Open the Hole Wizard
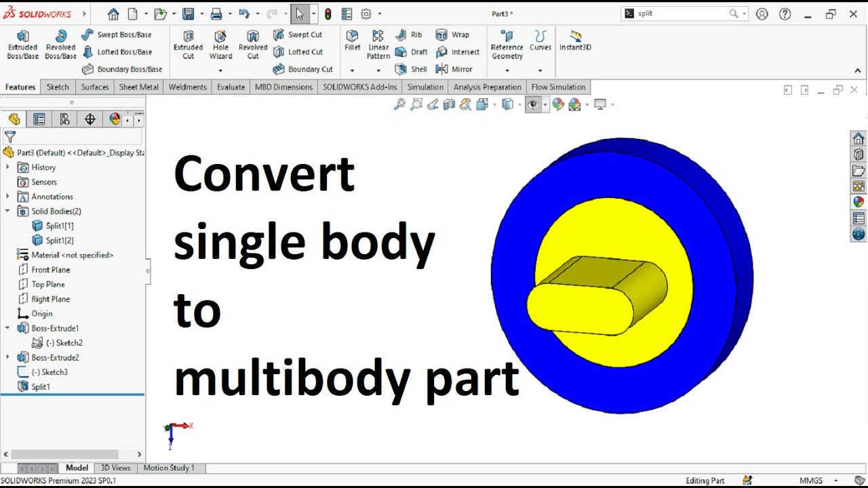 (220, 45)
